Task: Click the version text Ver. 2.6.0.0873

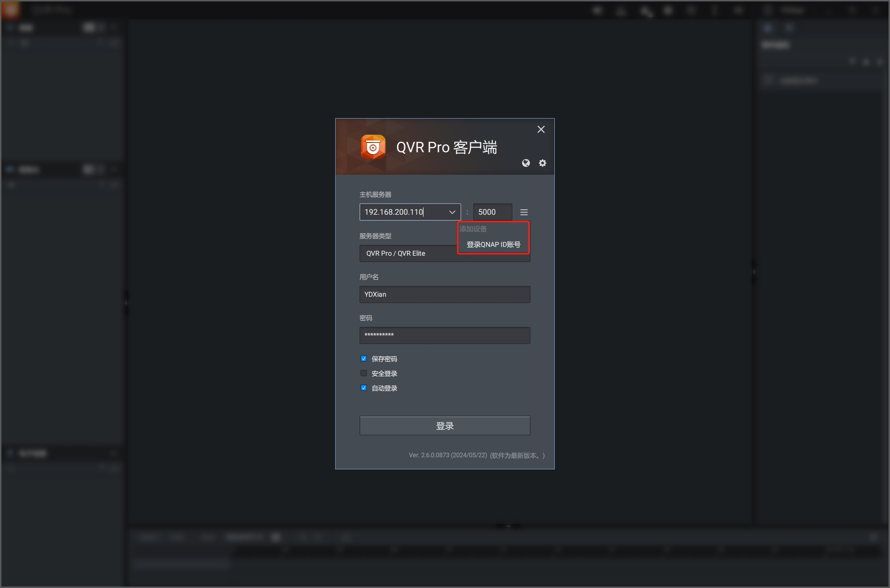Action: (x=448, y=455)
